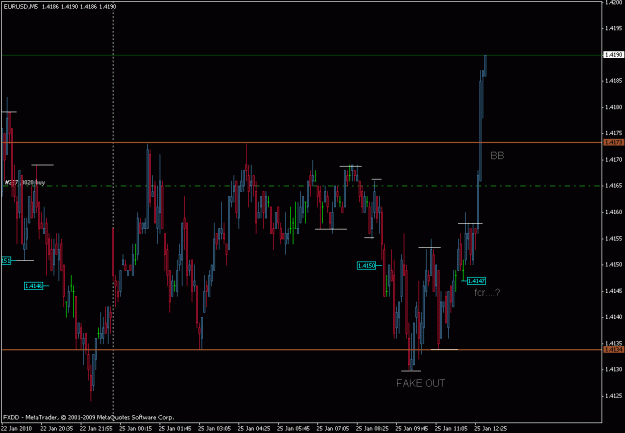Click the 1.4150 price scale value
The image size is (625, 433).
tap(613, 265)
